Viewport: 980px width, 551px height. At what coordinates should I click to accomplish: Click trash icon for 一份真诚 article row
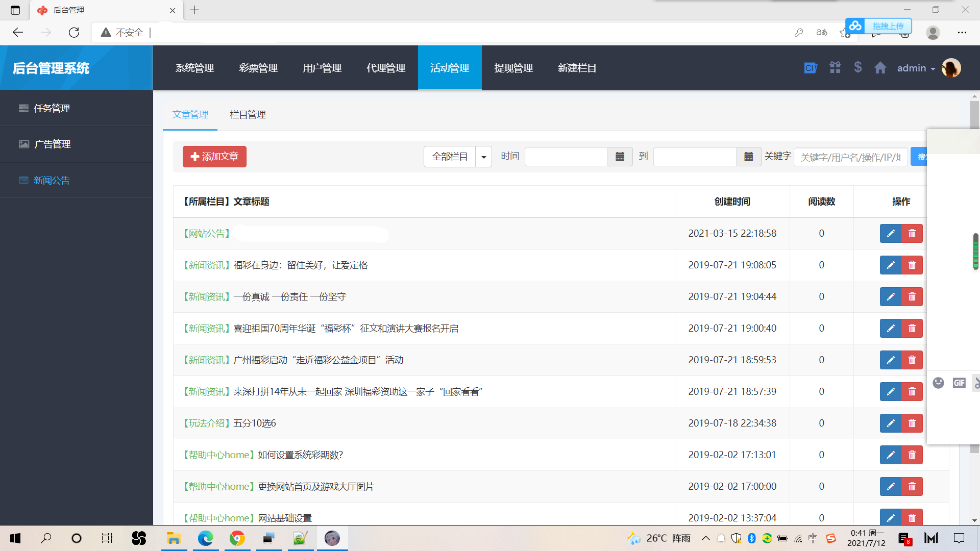912,297
